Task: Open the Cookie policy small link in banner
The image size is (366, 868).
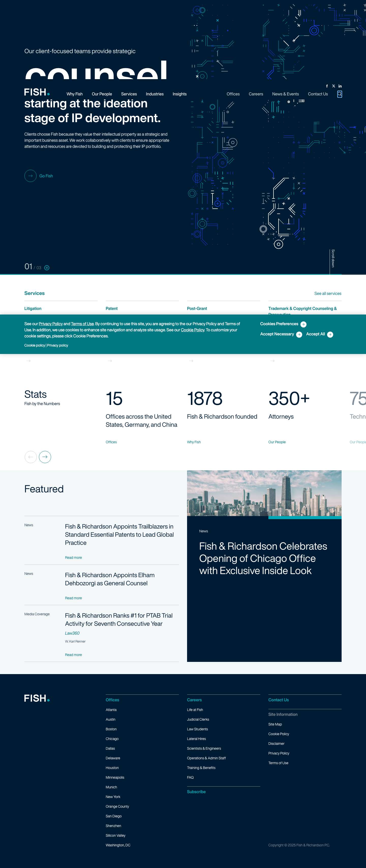Action: click(x=34, y=345)
